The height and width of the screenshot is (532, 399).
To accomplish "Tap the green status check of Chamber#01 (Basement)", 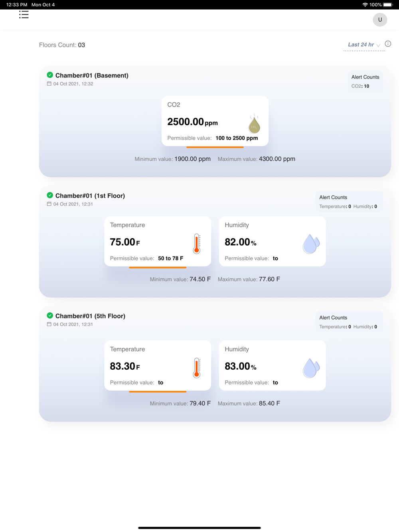I will pyautogui.click(x=50, y=75).
